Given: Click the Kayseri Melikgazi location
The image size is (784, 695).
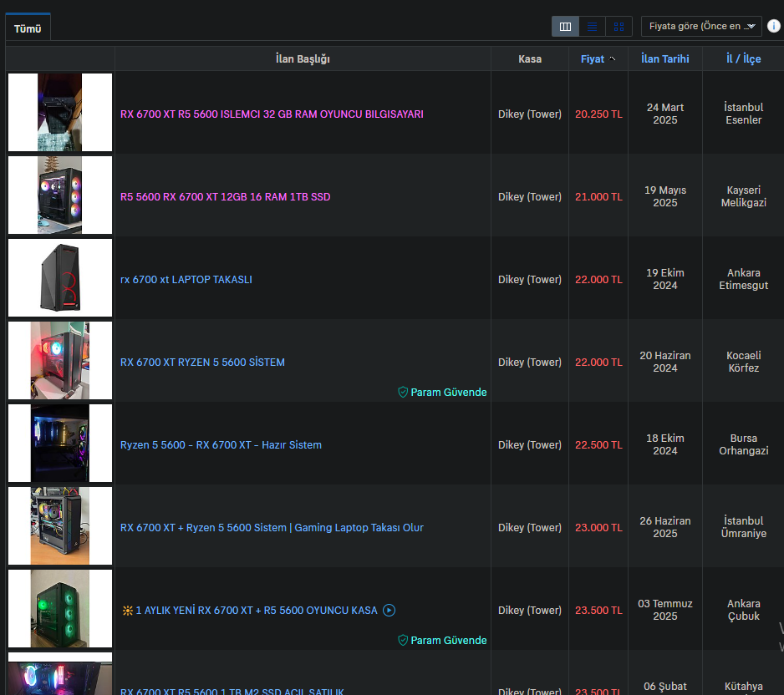Looking at the screenshot, I should point(744,196).
